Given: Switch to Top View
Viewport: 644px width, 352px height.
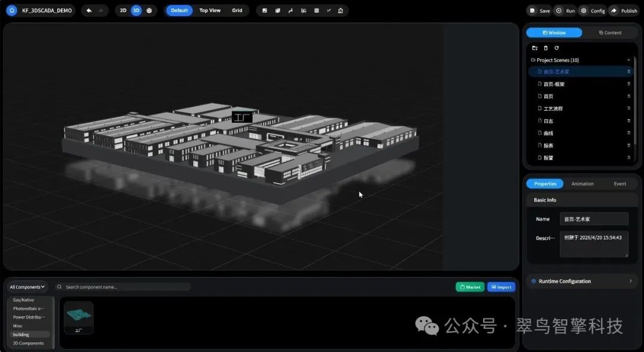Looking at the screenshot, I should point(210,11).
